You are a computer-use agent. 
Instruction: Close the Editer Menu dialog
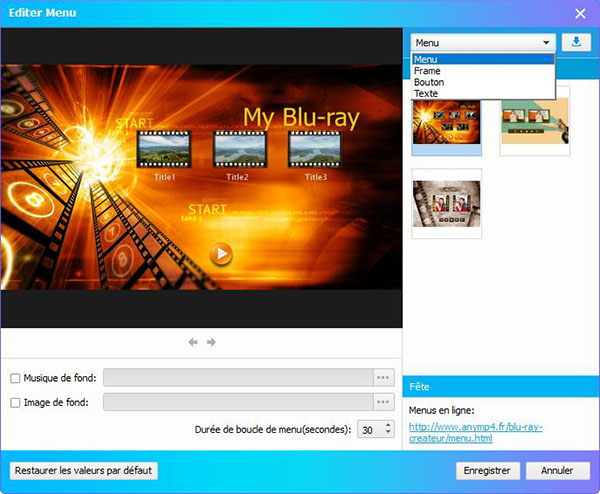(580, 12)
